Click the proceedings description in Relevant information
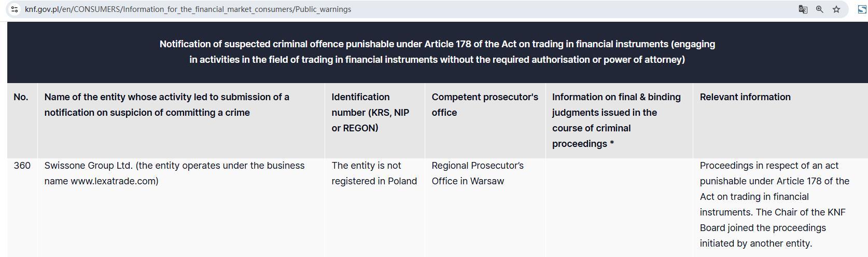 click(774, 205)
